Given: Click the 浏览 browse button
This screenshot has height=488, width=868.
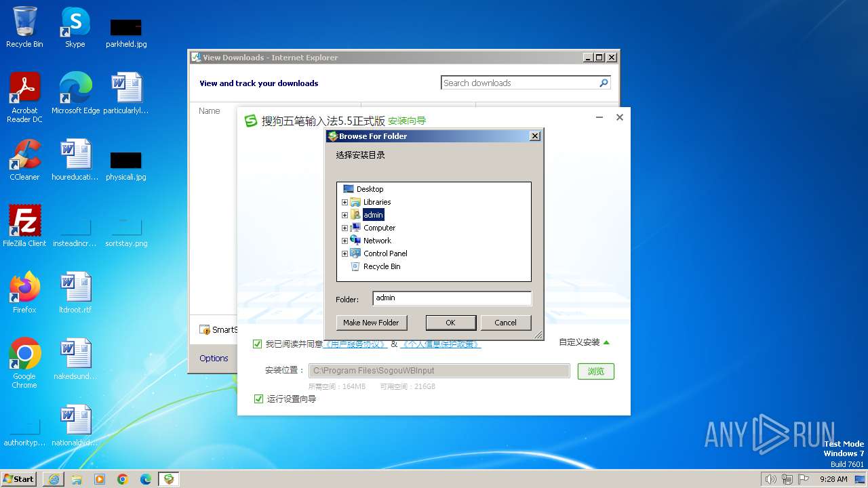Looking at the screenshot, I should 596,371.
